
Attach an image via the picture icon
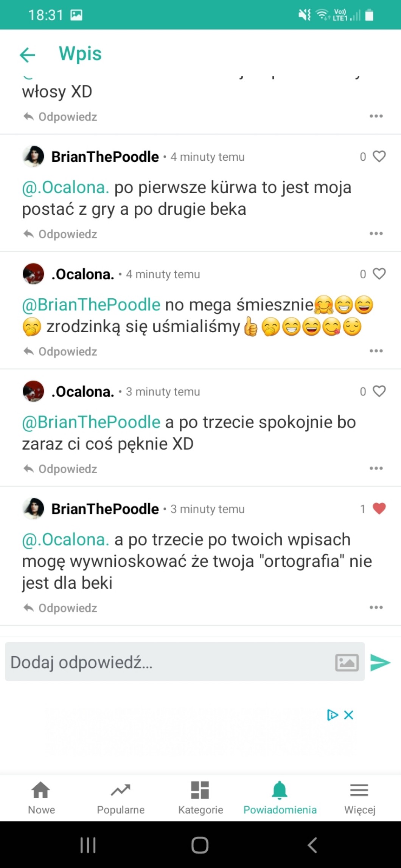[x=347, y=663]
